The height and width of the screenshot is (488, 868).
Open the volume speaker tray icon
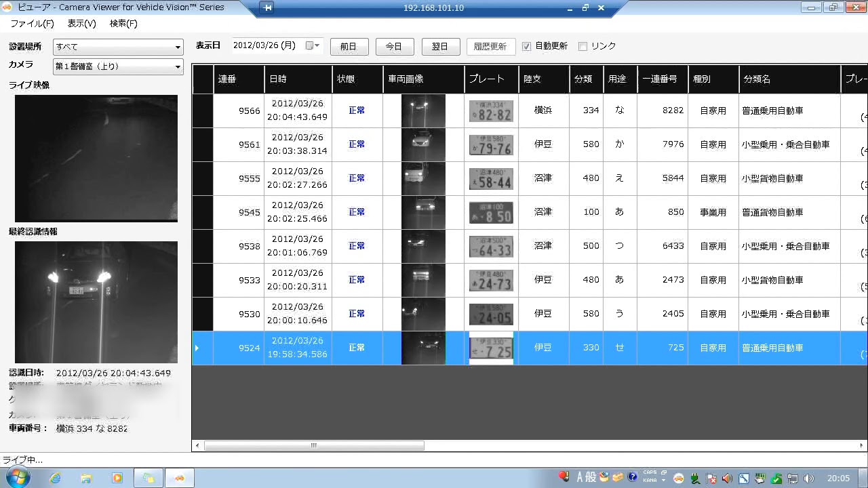pyautogui.click(x=809, y=478)
